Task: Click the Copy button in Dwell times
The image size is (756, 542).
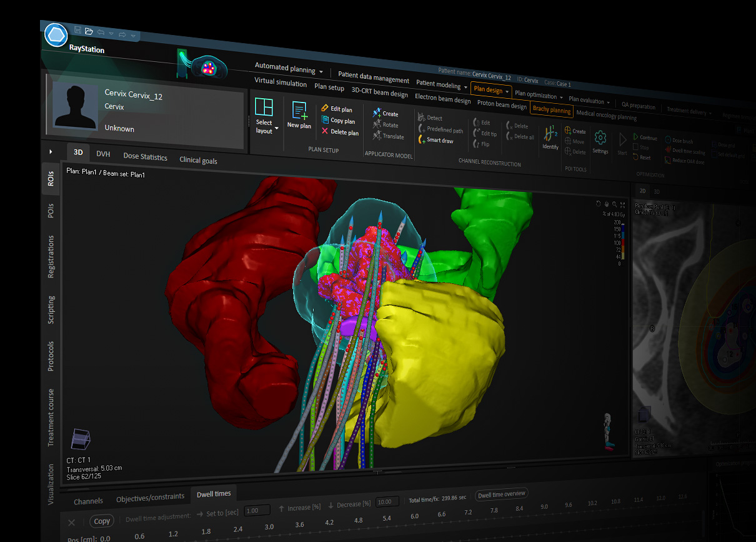Action: tap(102, 521)
